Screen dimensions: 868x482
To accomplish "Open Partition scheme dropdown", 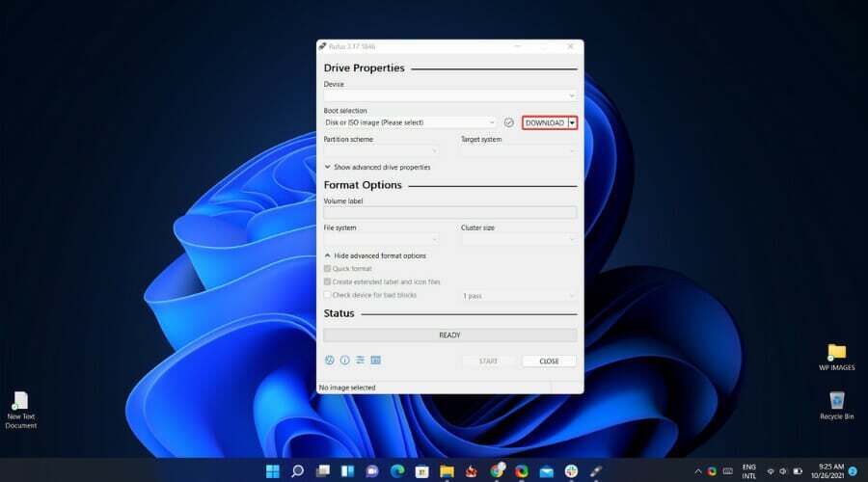I will (381, 150).
